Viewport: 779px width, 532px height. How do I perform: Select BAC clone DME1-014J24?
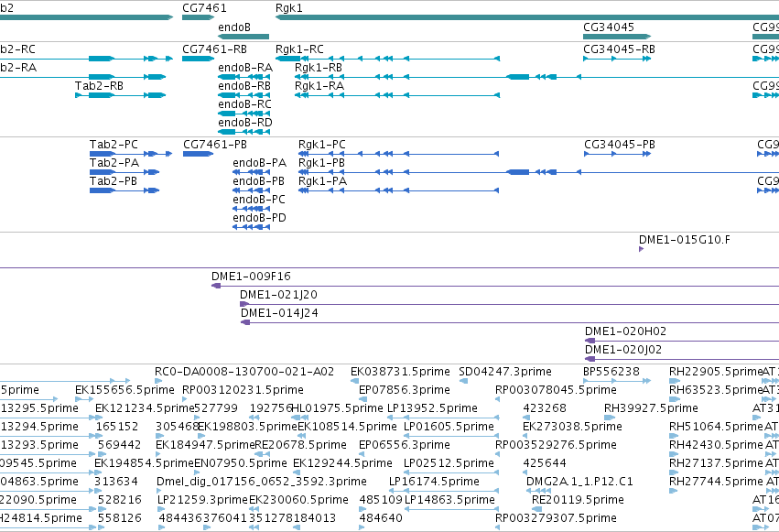[279, 313]
